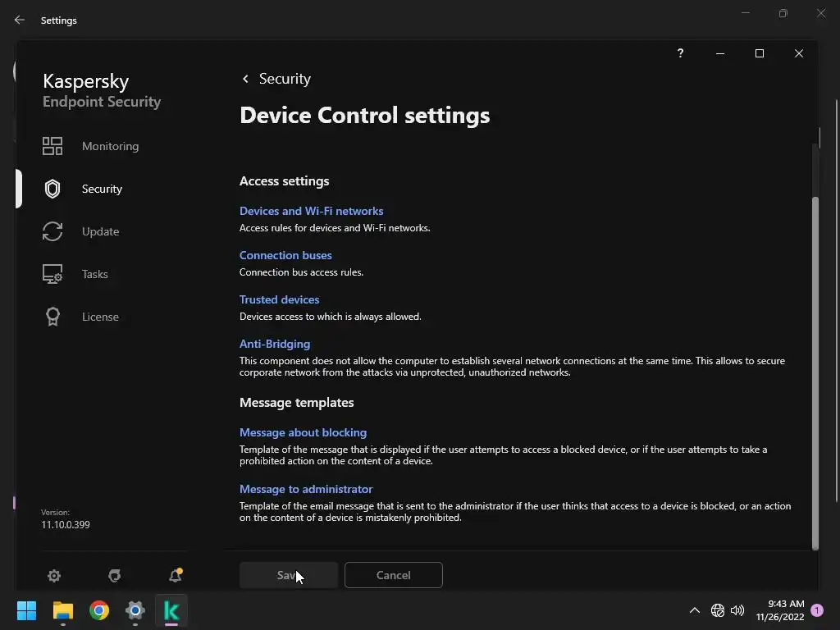
Task: Click the help question mark icon
Action: pos(680,53)
